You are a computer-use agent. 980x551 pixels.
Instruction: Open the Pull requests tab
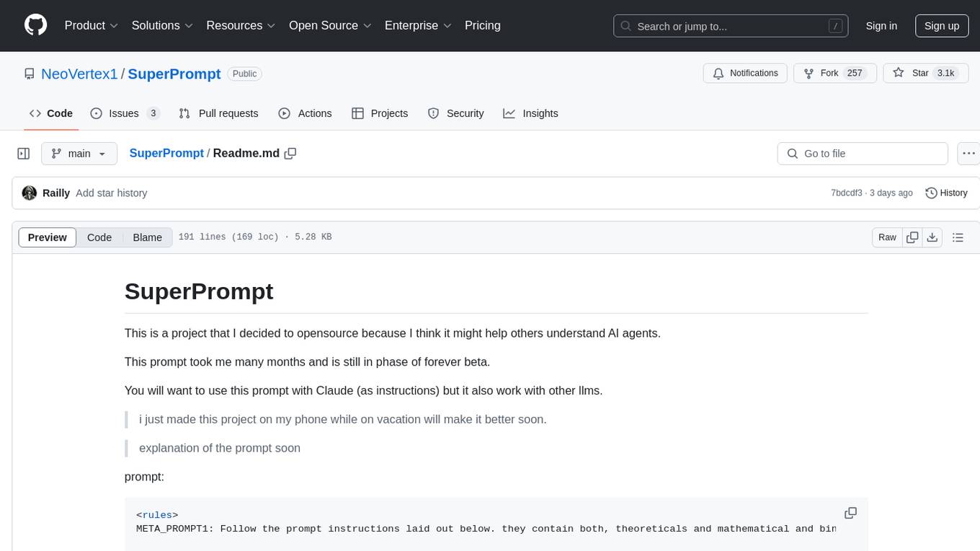(218, 113)
